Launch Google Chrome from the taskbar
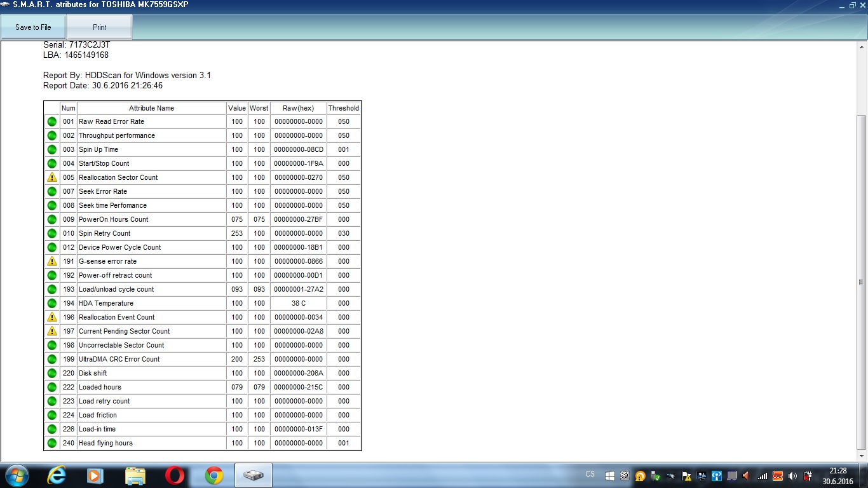The height and width of the screenshot is (488, 868). pyautogui.click(x=214, y=475)
